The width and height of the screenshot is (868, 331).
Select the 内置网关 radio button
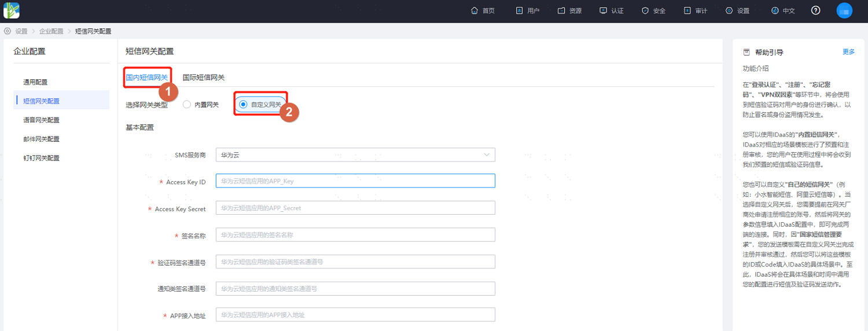186,105
